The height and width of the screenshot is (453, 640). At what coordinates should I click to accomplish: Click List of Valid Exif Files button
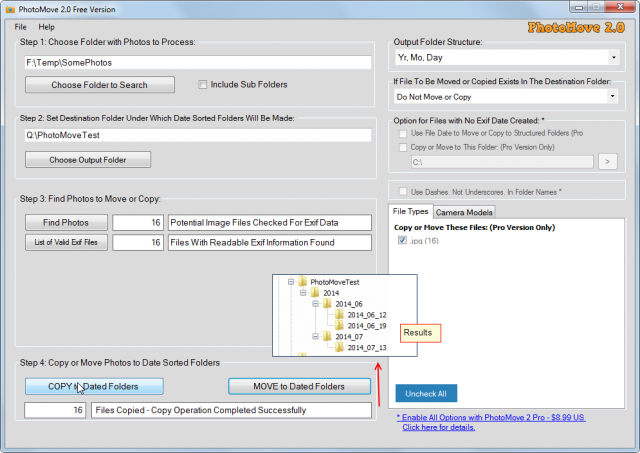pos(66,242)
